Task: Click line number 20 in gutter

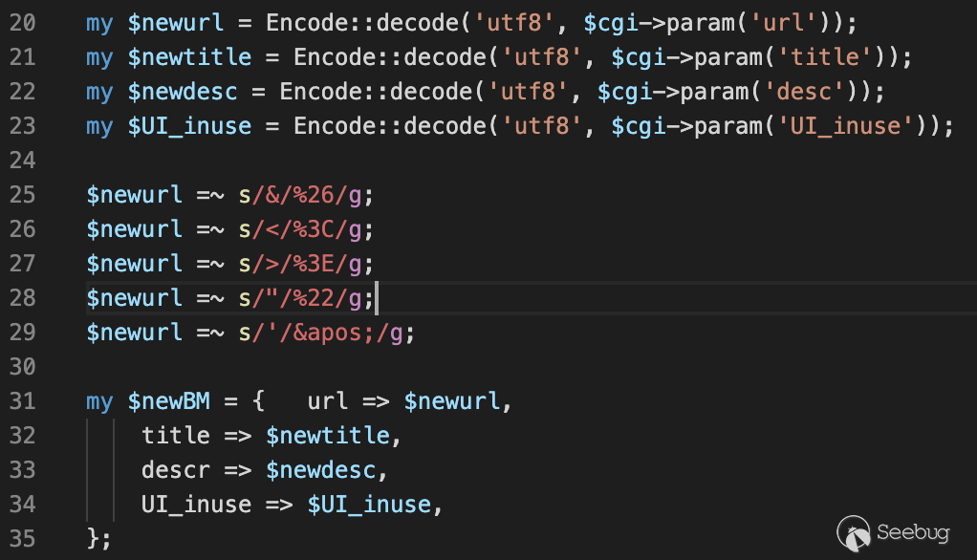Action: (22, 22)
